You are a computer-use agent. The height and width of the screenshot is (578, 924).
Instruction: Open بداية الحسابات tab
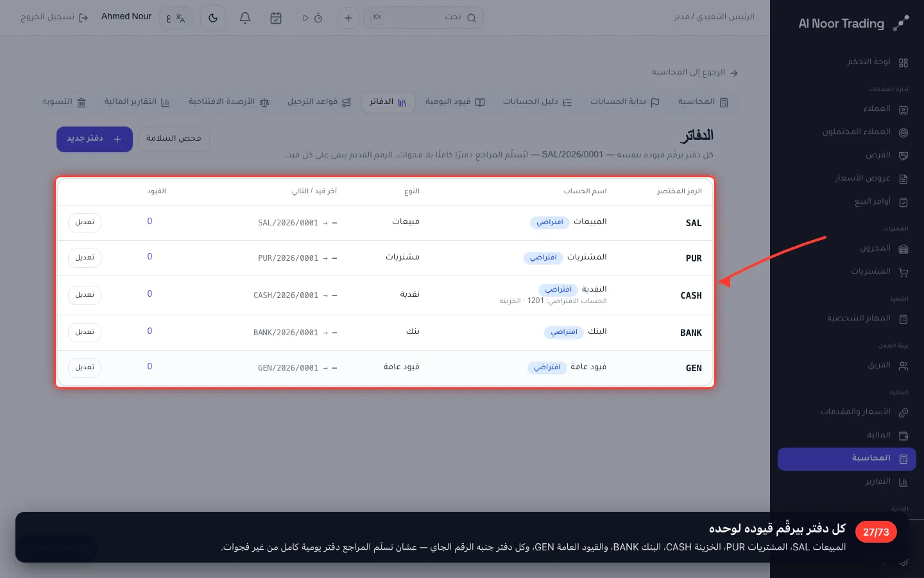[x=624, y=102]
